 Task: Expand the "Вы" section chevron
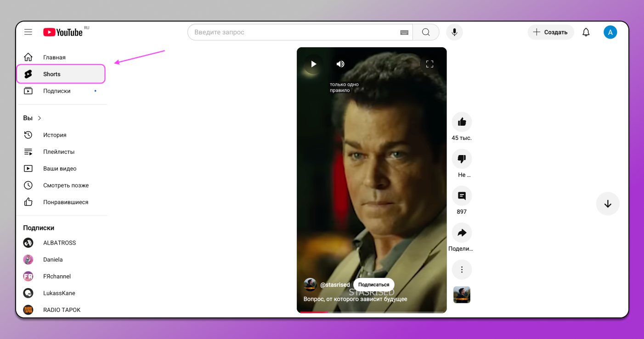pos(40,118)
